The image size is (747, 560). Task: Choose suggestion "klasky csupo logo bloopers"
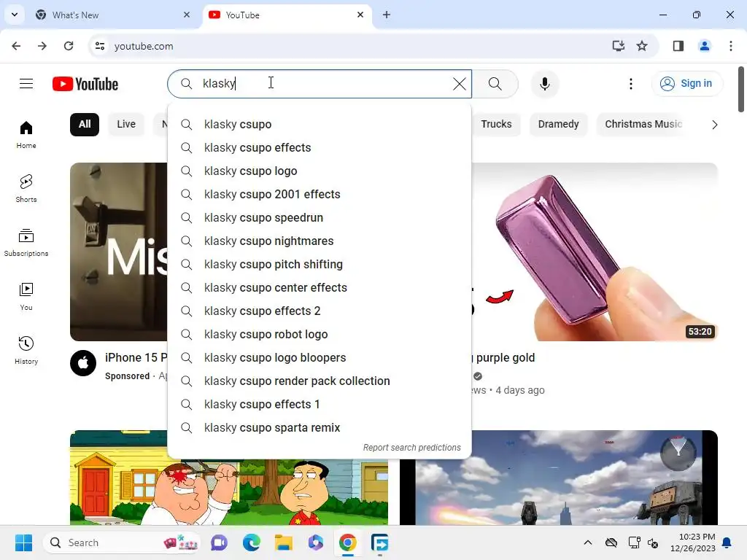(x=320, y=357)
